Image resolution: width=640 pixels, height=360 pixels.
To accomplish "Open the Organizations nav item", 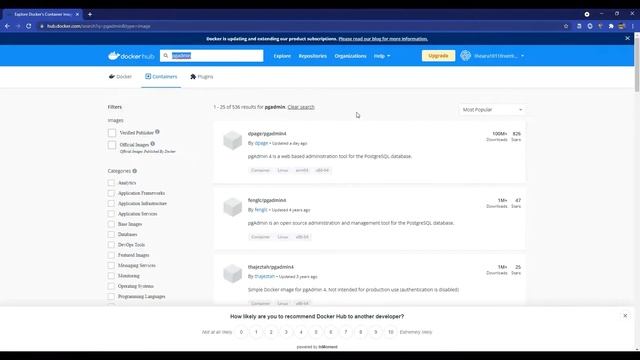I will point(350,56).
